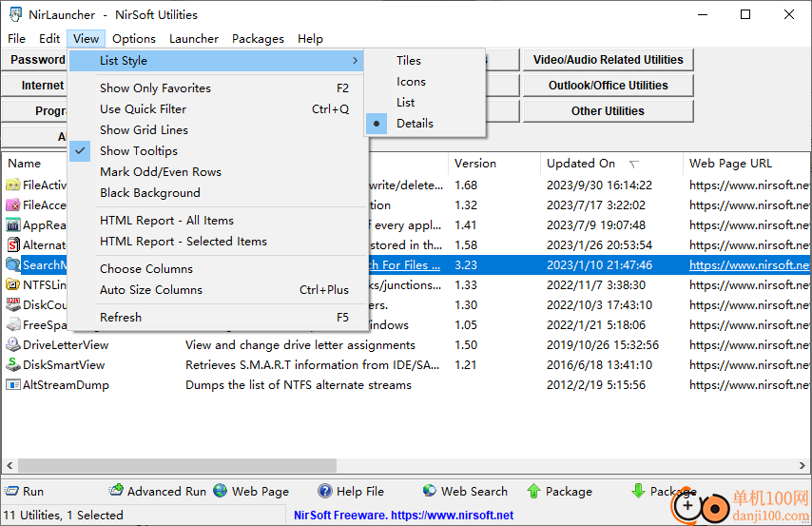
Task: Click the Updated On sort arrow
Action: (634, 164)
